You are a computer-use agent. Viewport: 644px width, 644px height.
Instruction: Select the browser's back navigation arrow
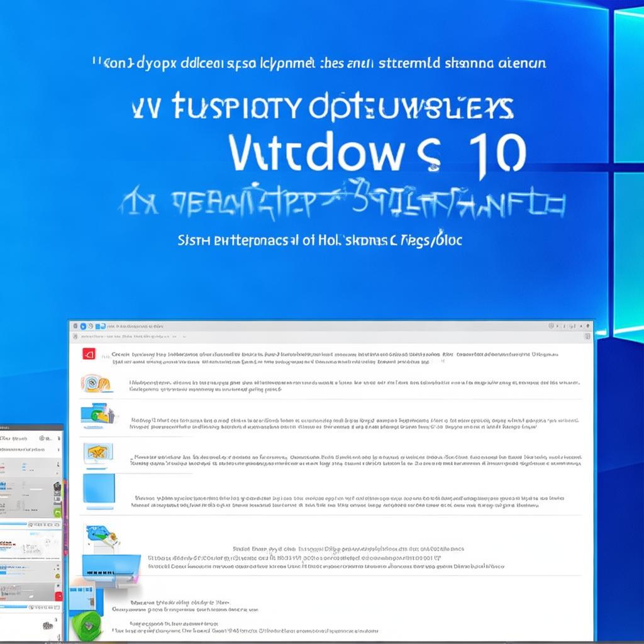click(83, 326)
